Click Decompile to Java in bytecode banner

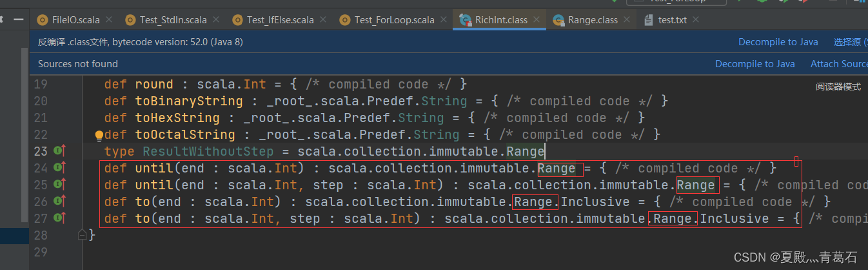coord(778,42)
